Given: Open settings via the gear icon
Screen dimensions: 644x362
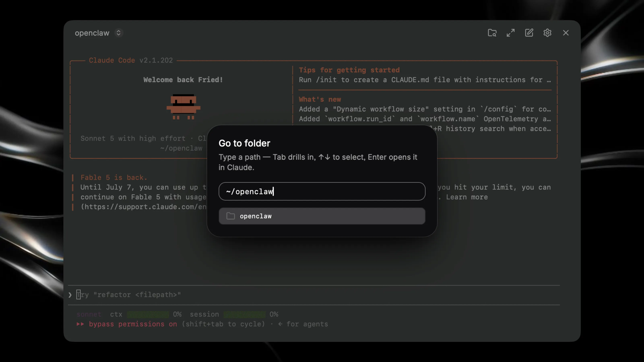Looking at the screenshot, I should [547, 33].
